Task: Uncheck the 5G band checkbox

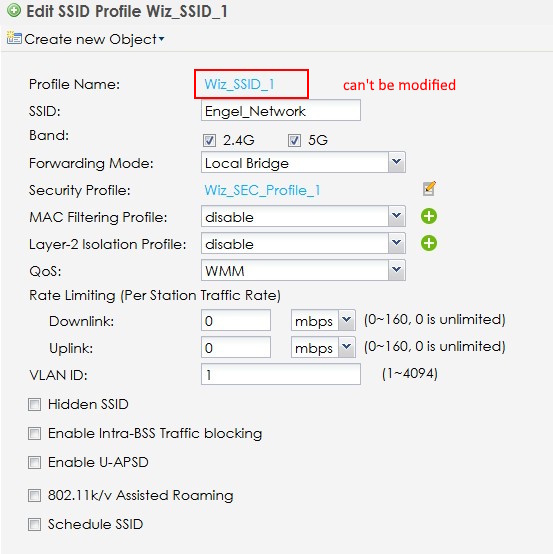Action: click(294, 141)
